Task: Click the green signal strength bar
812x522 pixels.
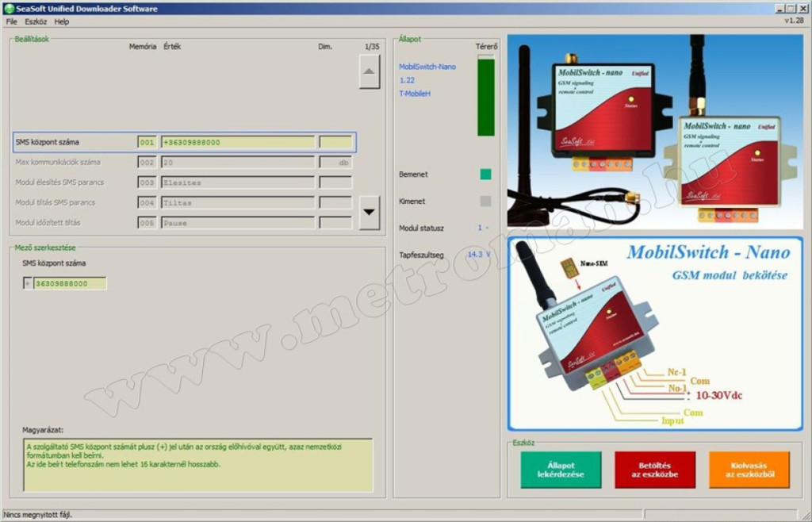Action: click(x=485, y=97)
